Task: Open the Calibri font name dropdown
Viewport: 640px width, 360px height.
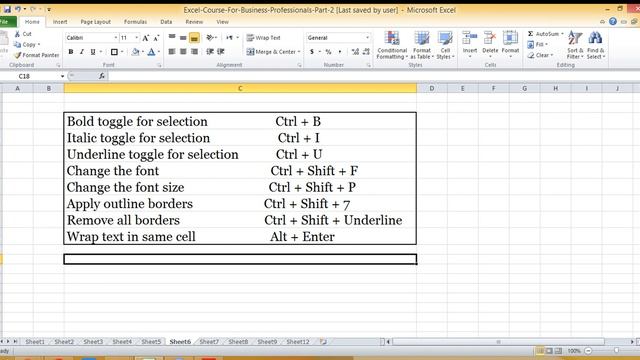Action: [x=116, y=38]
